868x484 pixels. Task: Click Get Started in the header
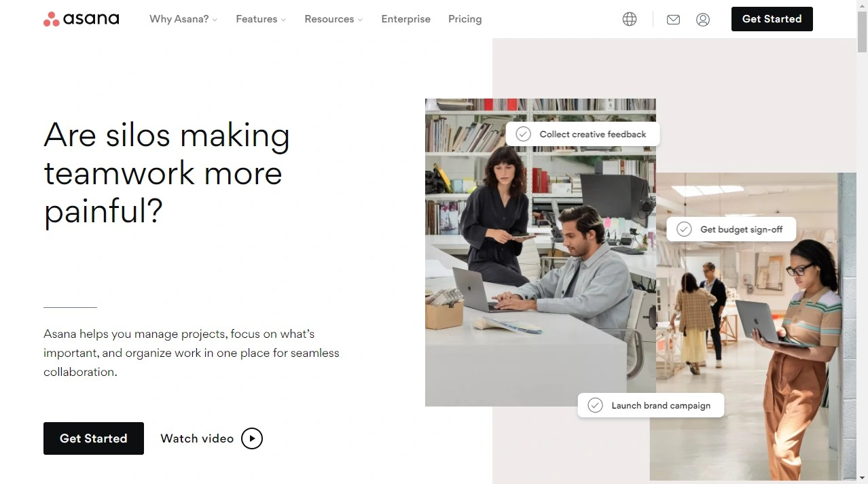click(x=772, y=19)
